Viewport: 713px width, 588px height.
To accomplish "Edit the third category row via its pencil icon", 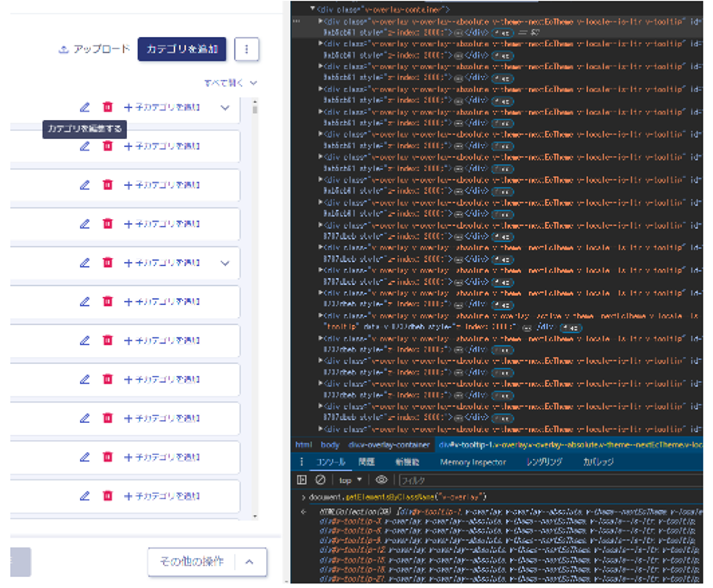I will (85, 185).
